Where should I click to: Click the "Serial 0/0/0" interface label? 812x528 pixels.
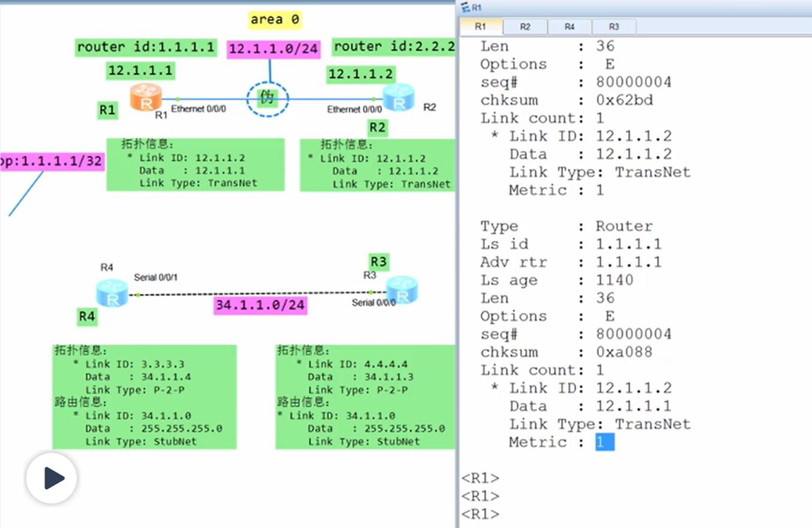[x=373, y=303]
